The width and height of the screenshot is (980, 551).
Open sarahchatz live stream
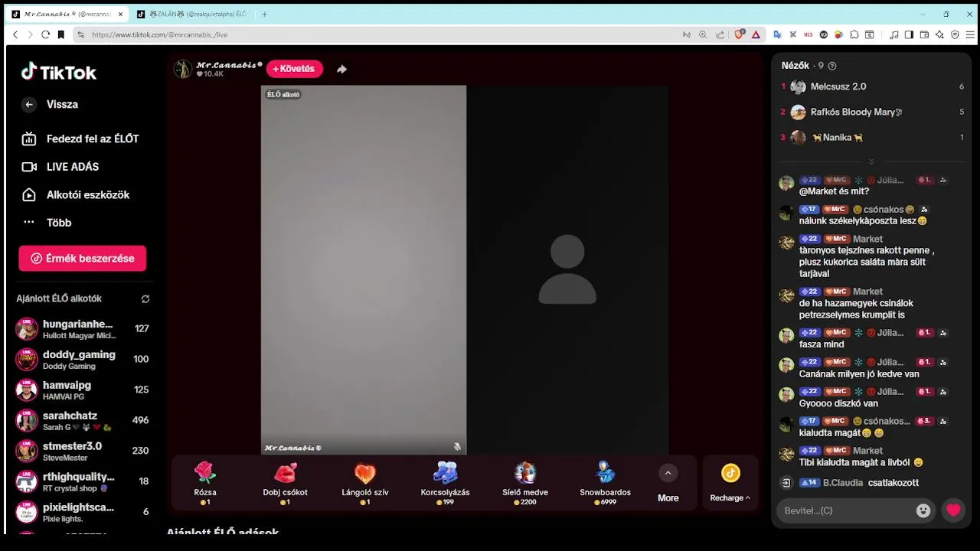point(83,421)
